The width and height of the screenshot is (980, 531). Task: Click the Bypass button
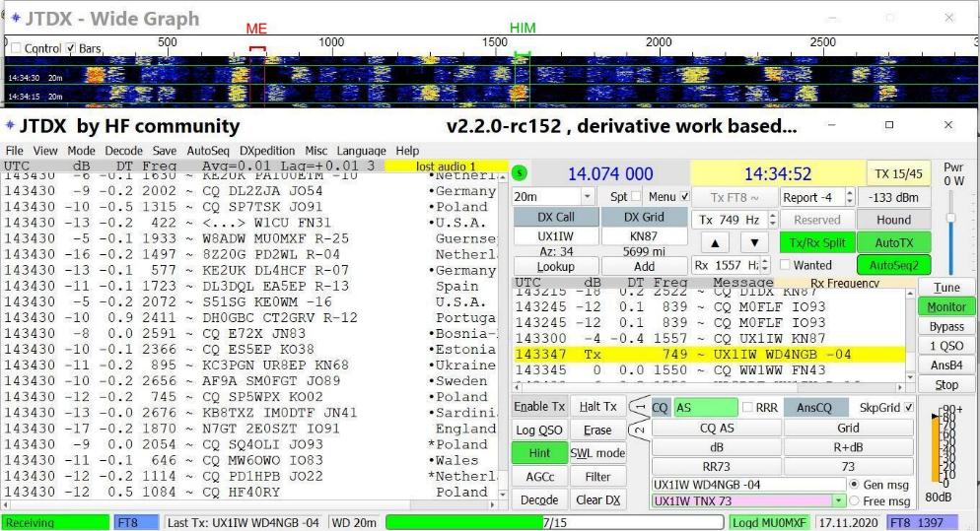946,326
